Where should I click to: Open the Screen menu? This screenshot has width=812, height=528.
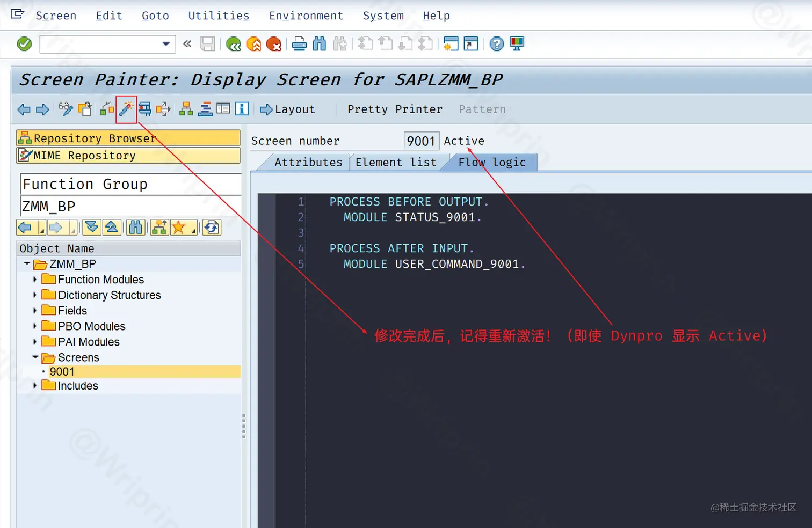(56, 16)
